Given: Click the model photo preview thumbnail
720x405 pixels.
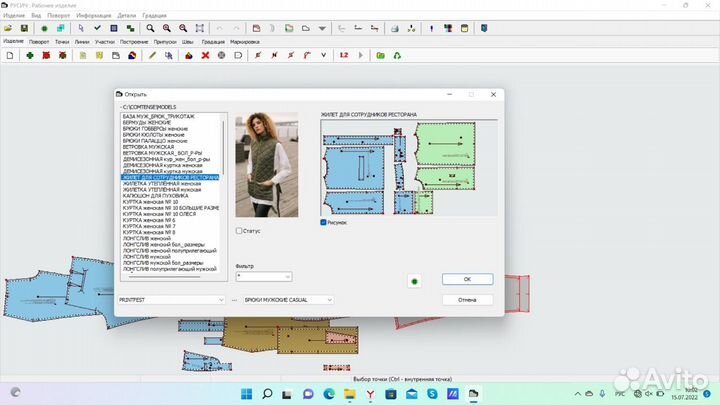Looking at the screenshot, I should click(267, 165).
